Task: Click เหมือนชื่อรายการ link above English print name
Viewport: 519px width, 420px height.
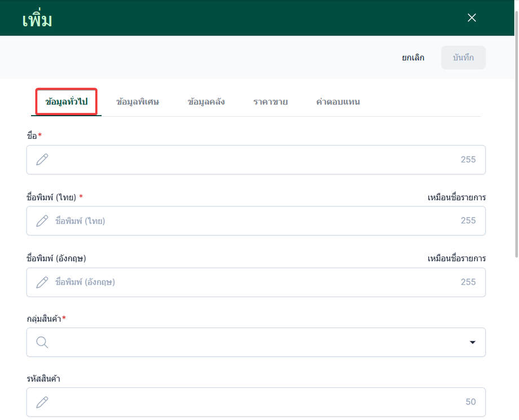Action: point(456,258)
